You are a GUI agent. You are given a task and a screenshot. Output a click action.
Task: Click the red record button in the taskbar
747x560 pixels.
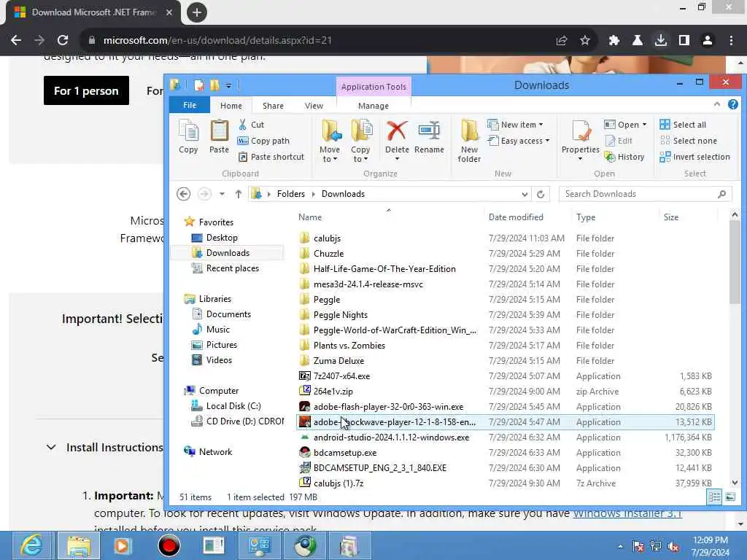click(x=169, y=545)
